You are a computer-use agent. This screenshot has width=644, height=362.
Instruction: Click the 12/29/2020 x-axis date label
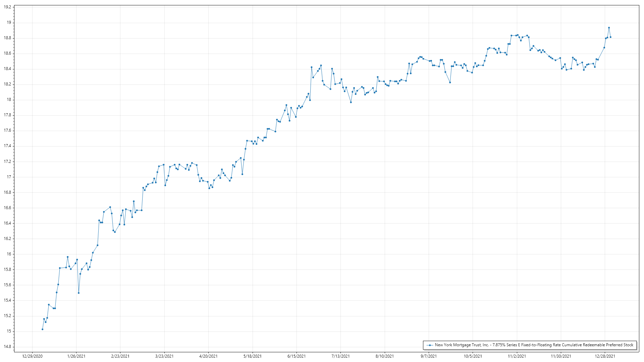click(32, 356)
